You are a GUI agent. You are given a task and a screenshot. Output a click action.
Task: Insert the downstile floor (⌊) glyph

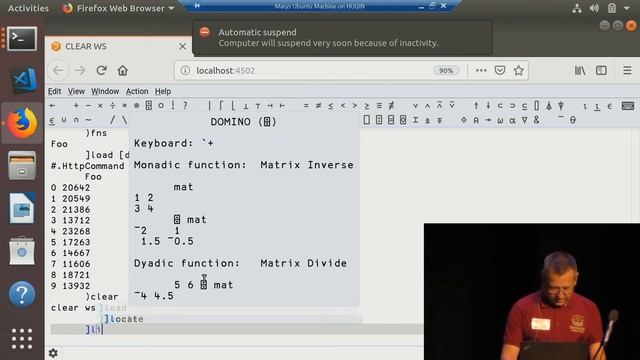click(233, 106)
